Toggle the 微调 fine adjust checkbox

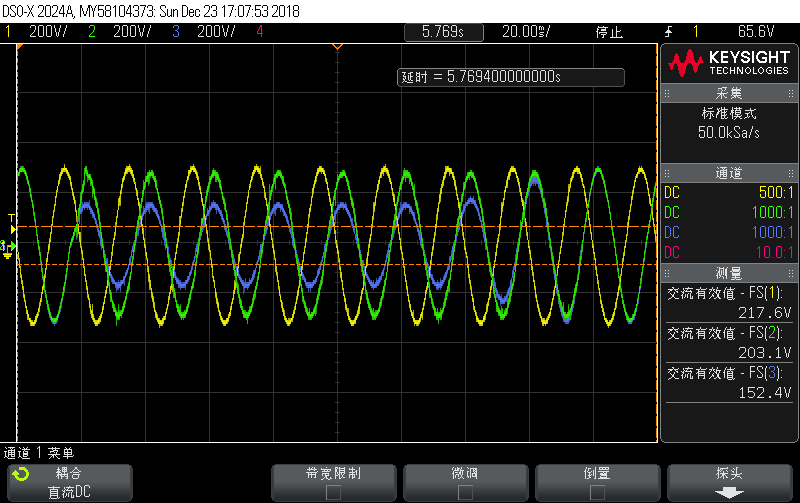465,492
